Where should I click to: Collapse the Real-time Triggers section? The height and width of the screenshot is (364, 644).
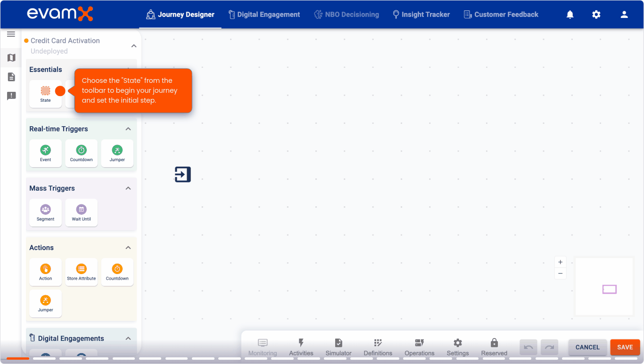click(128, 129)
